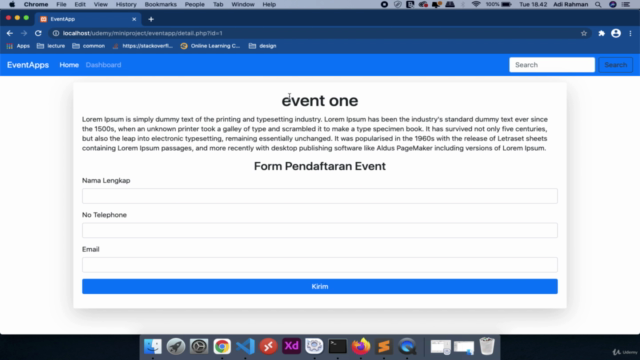Open Trash in dock
Screen dimensions: 640x360
tap(487, 346)
